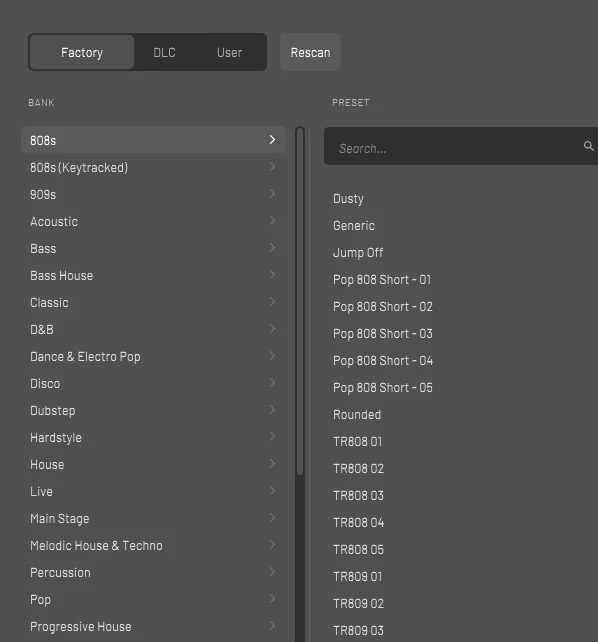598x642 pixels.
Task: Load Pop 808 Short - 04 preset
Action: click(383, 361)
